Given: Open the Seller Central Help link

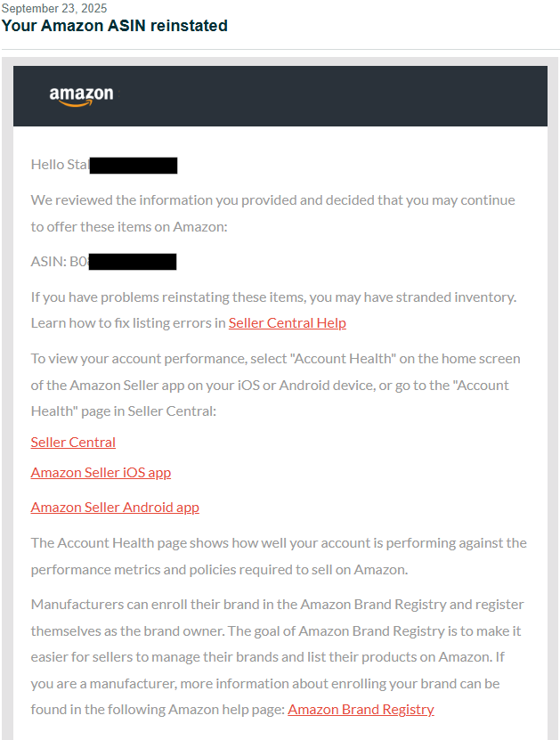Looking at the screenshot, I should pos(287,323).
